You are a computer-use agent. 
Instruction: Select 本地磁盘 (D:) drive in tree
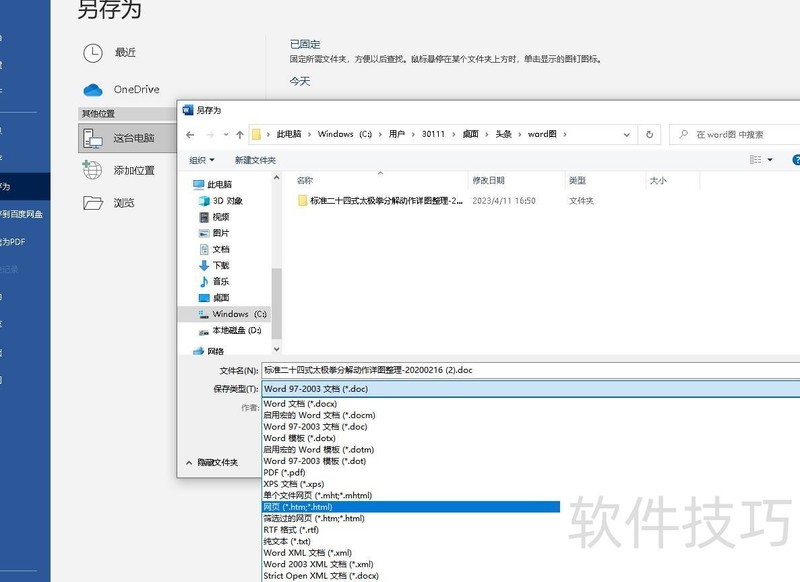tap(230, 331)
